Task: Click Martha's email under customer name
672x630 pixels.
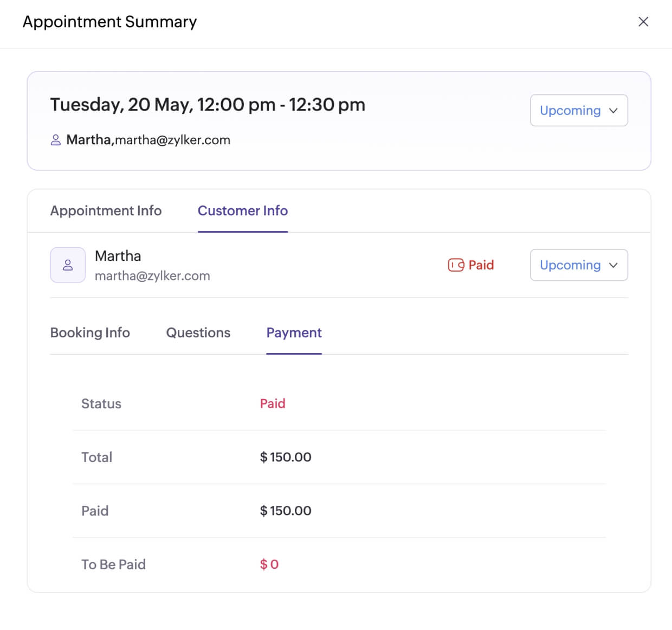Action: pyautogui.click(x=152, y=276)
